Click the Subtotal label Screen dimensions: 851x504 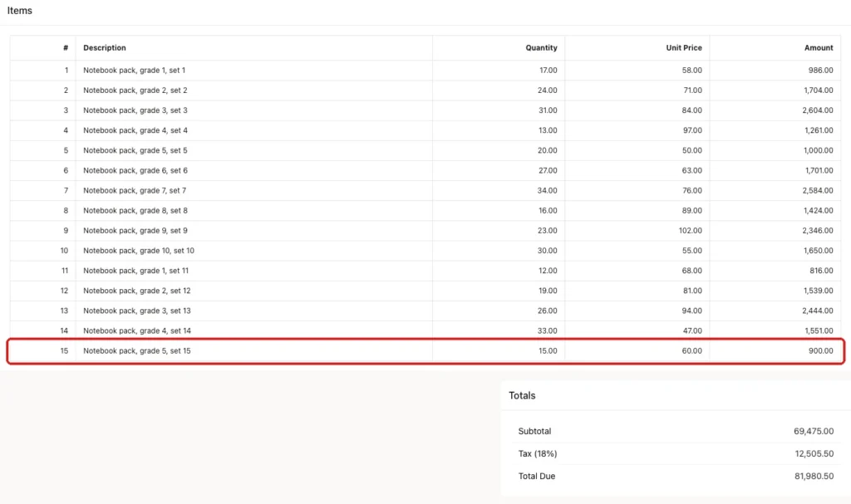tap(534, 431)
